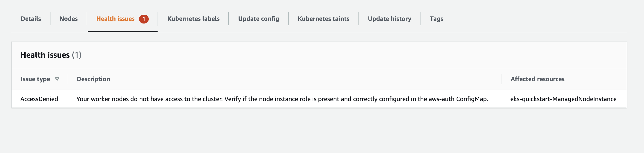Select the Update history tab
The image size is (644, 153).
tap(389, 19)
